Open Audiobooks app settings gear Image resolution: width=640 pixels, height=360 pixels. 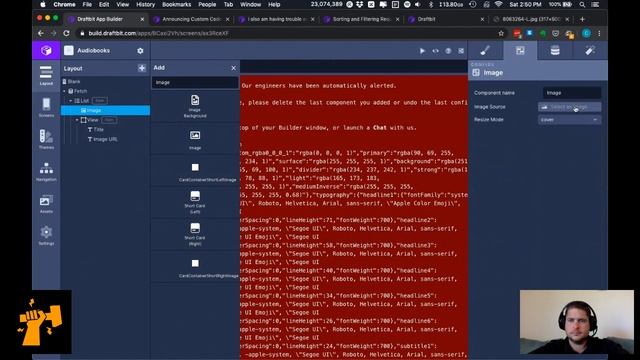(140, 51)
